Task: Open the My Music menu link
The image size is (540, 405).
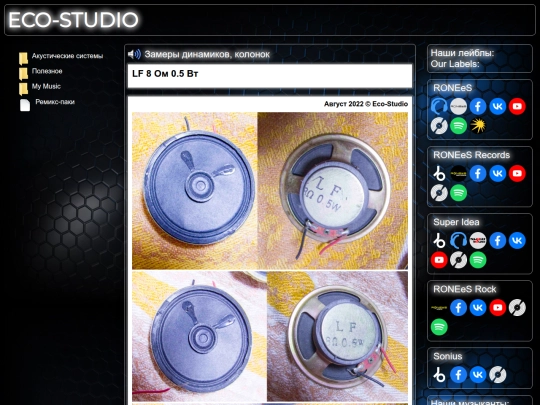Action: click(x=46, y=86)
